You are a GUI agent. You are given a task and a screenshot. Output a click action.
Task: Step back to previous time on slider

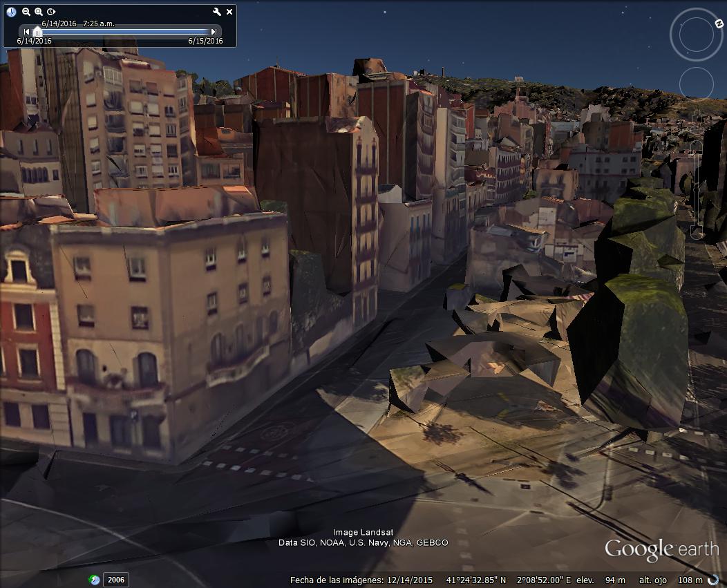(26, 32)
